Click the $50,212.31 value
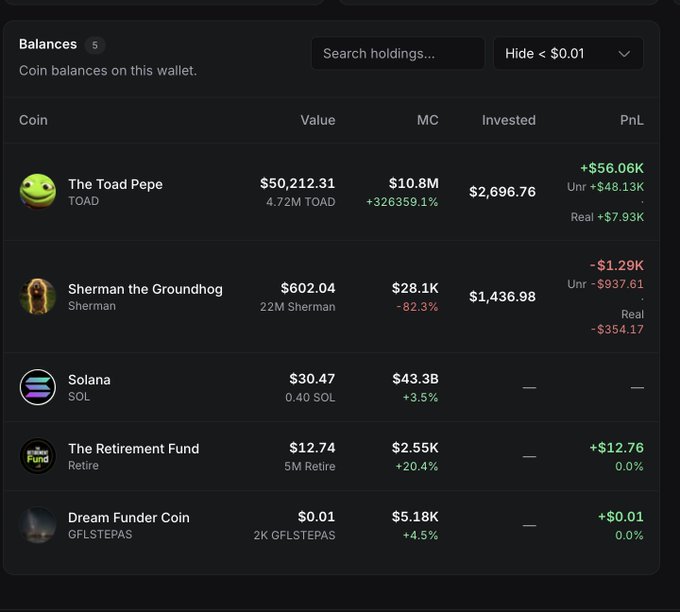This screenshot has height=612, width=680. [x=298, y=183]
